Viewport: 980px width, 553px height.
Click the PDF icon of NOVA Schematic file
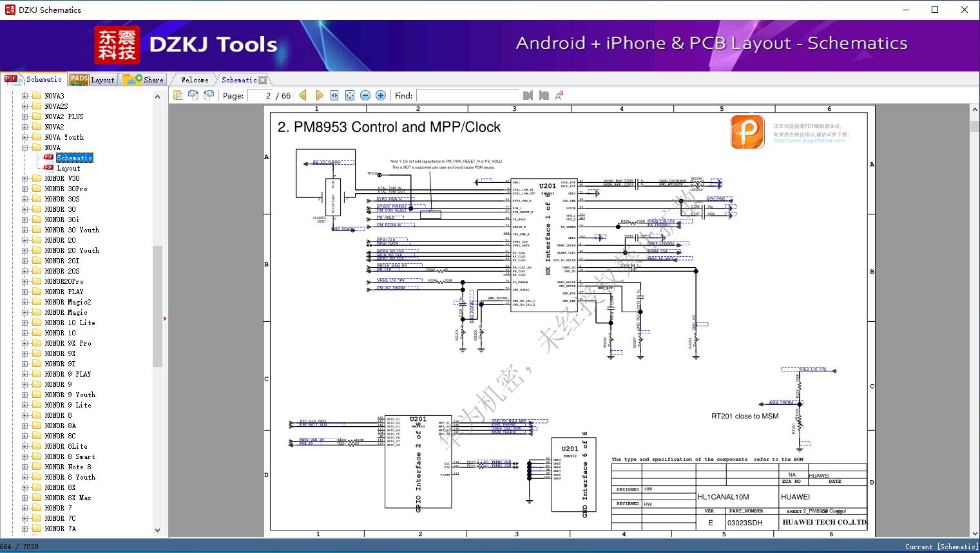48,158
